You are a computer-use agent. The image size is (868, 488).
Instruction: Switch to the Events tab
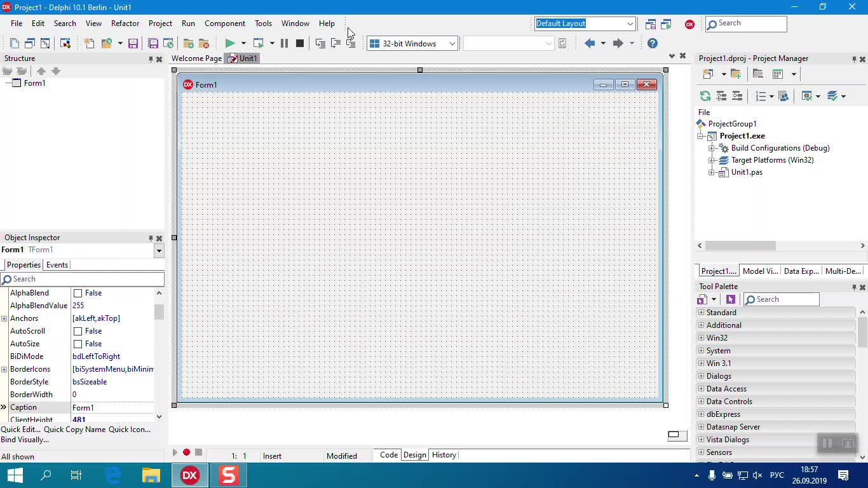click(x=57, y=265)
